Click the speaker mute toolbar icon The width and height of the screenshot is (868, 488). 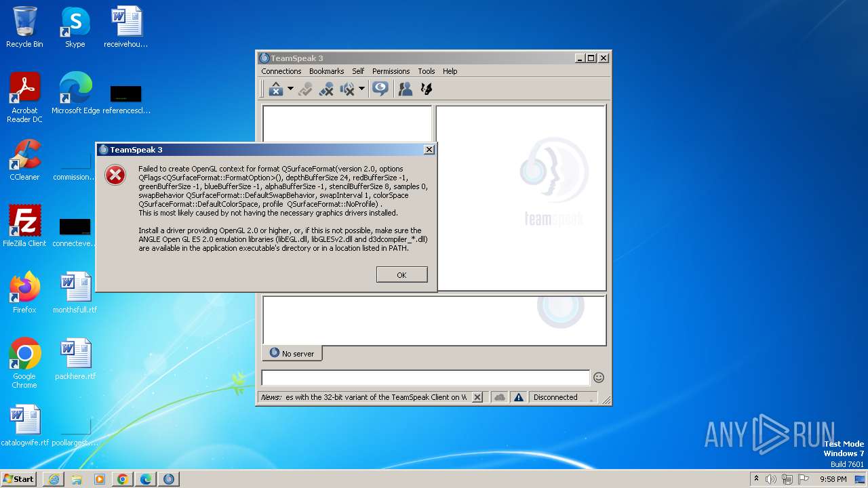pyautogui.click(x=347, y=89)
